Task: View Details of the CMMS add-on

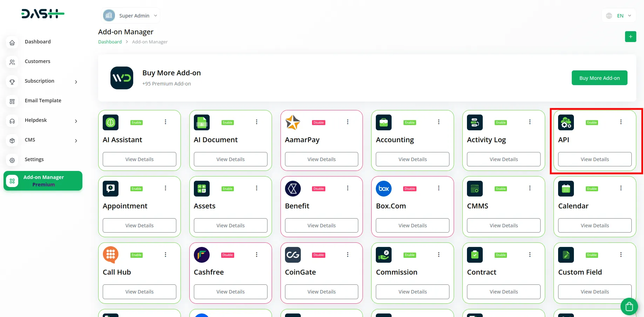Action: coord(503,225)
